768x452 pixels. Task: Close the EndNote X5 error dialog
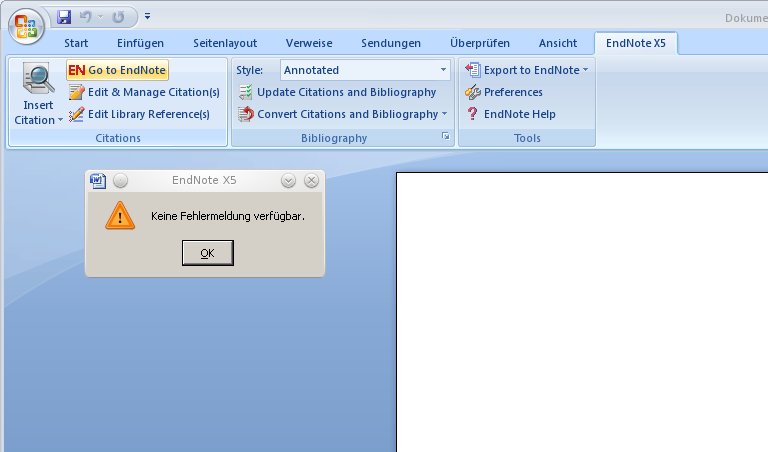tap(311, 181)
